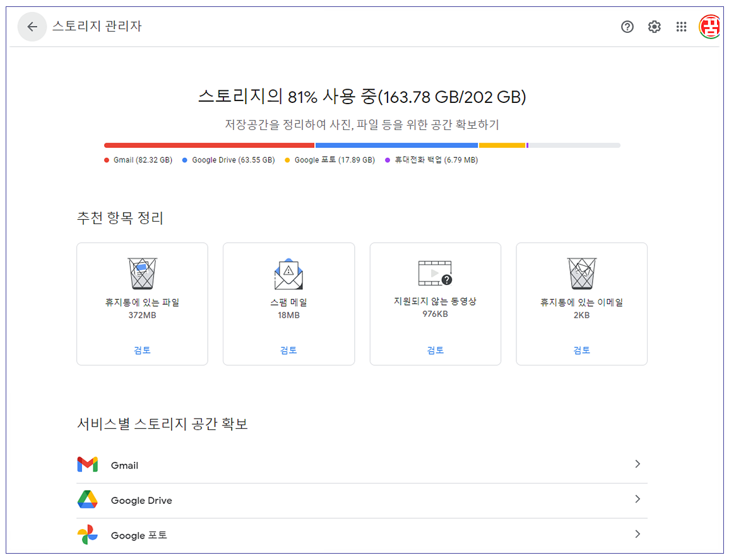Screen dimensions: 729x560
Task: Review 휴지통에 있는 파일 with 검토
Action: pyautogui.click(x=142, y=350)
